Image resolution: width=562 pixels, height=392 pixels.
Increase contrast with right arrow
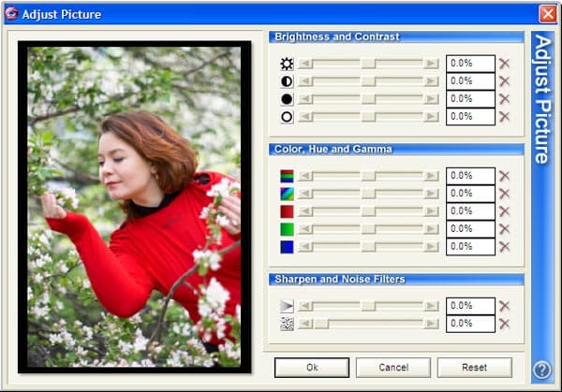(431, 81)
